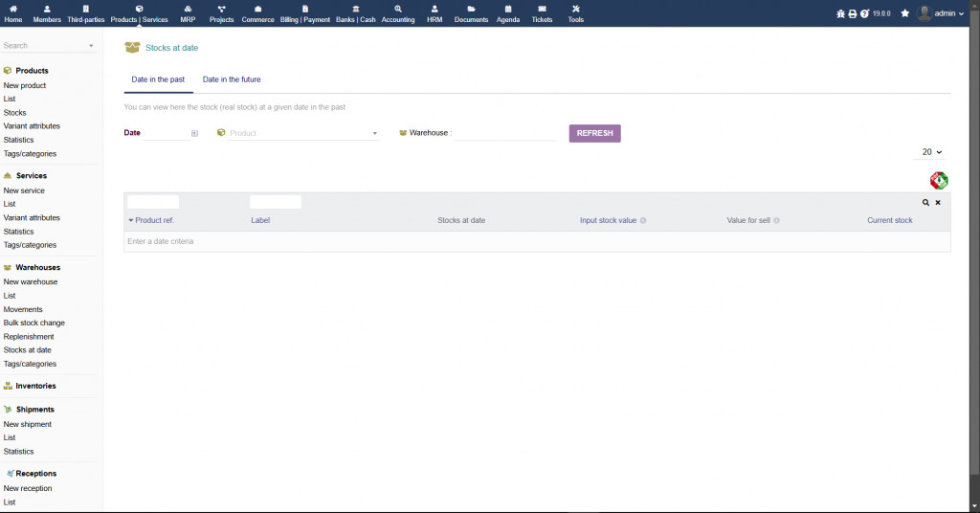980x513 pixels.
Task: Open New product link in sidebar
Action: click(x=24, y=85)
